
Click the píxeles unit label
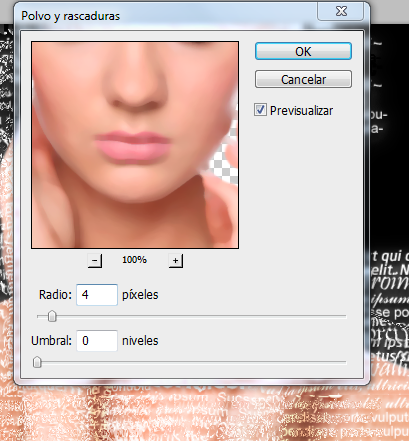click(x=140, y=295)
